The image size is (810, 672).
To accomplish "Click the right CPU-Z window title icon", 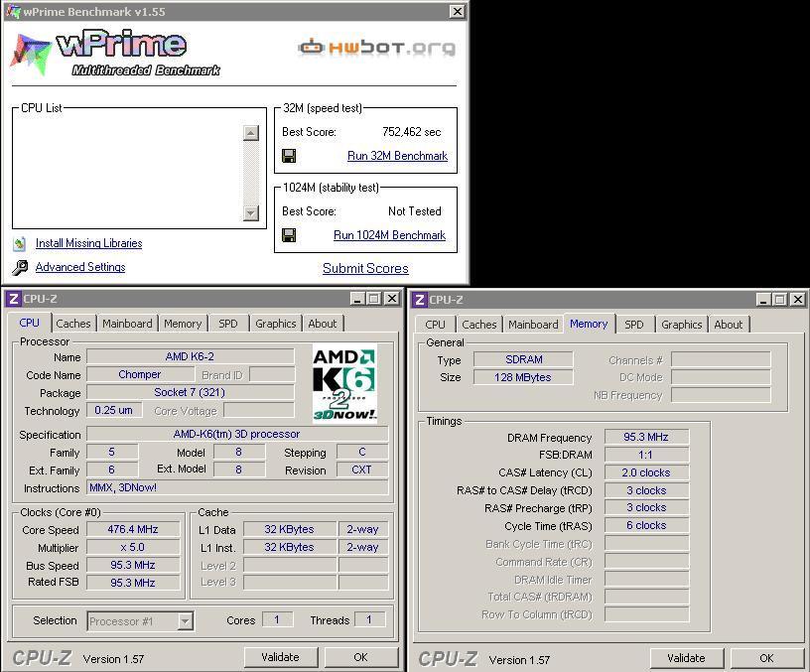I will pos(420,300).
